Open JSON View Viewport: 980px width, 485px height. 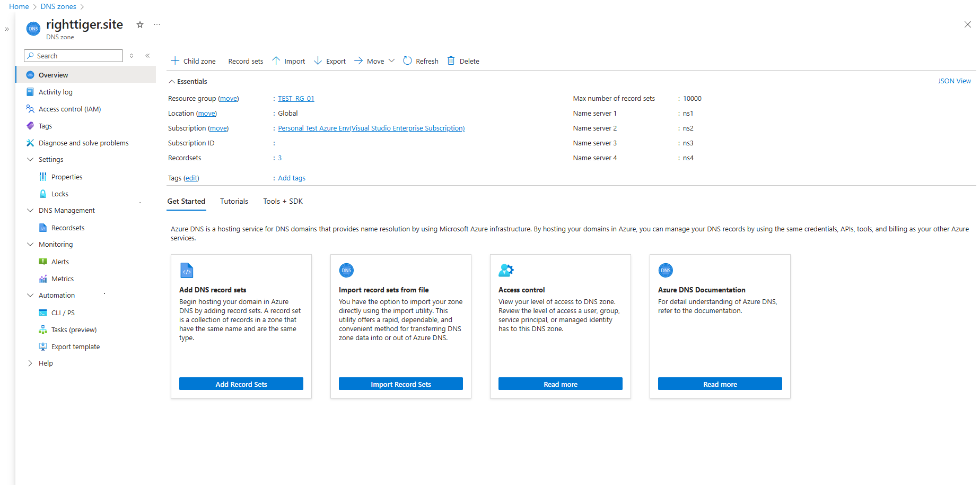[x=954, y=81]
